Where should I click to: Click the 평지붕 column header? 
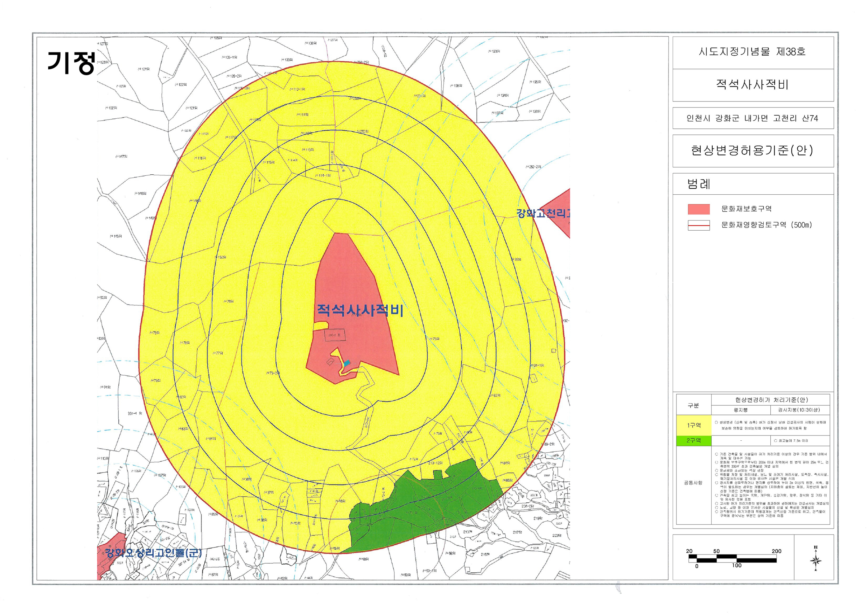pyautogui.click(x=740, y=410)
